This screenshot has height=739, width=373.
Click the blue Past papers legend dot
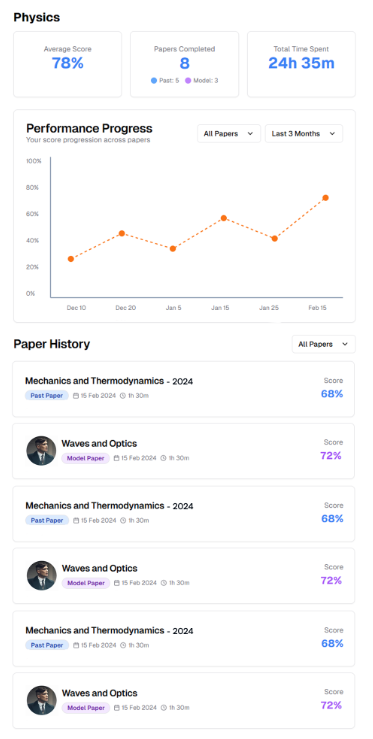(x=154, y=81)
